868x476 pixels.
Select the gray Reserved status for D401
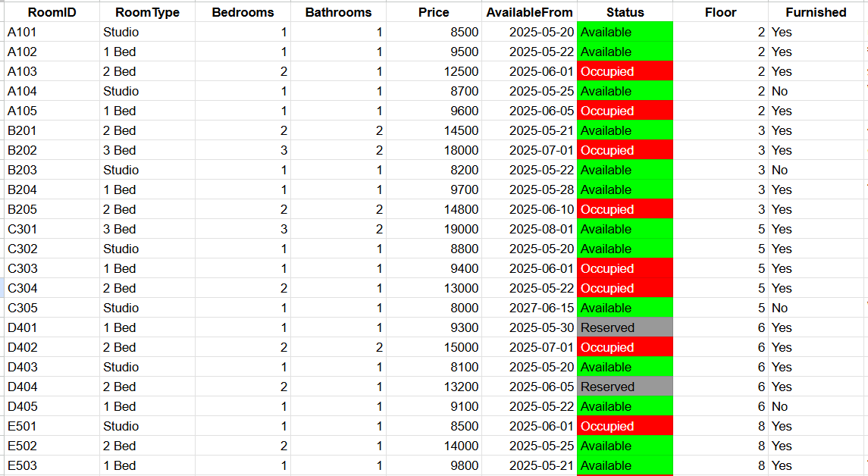[625, 327]
